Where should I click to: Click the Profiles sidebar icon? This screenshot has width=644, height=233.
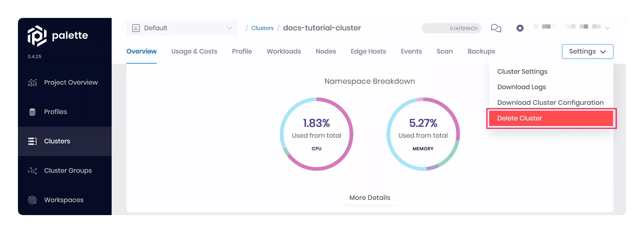coord(33,112)
